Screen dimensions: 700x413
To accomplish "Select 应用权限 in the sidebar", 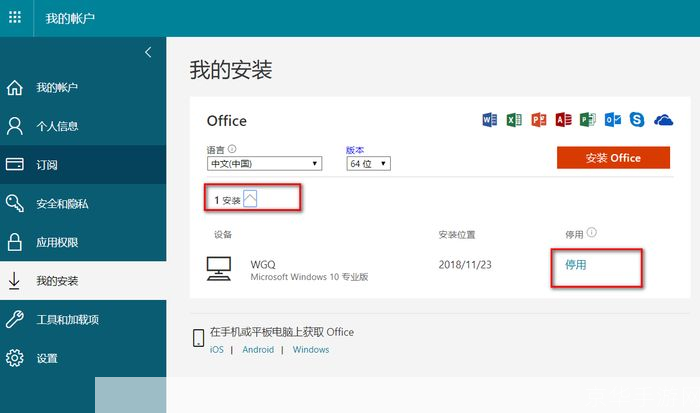I will tap(83, 242).
